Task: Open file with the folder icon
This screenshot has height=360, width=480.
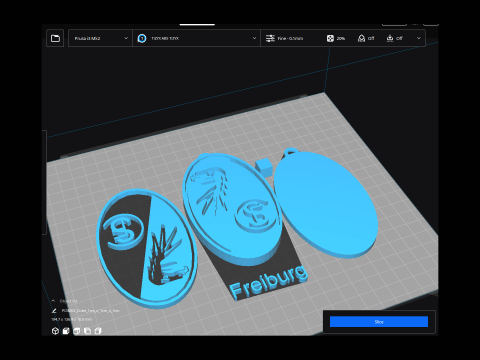Action: point(55,38)
